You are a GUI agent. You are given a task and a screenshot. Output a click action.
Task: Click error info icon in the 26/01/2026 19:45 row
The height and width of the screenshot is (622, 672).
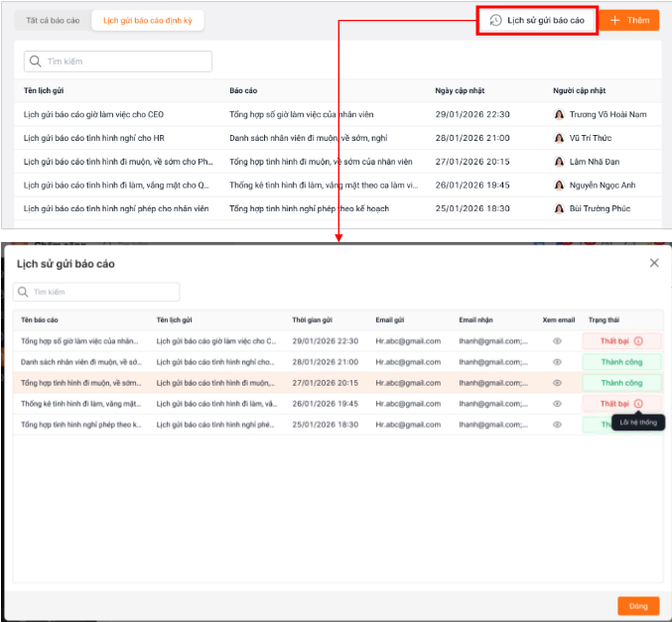tap(638, 404)
